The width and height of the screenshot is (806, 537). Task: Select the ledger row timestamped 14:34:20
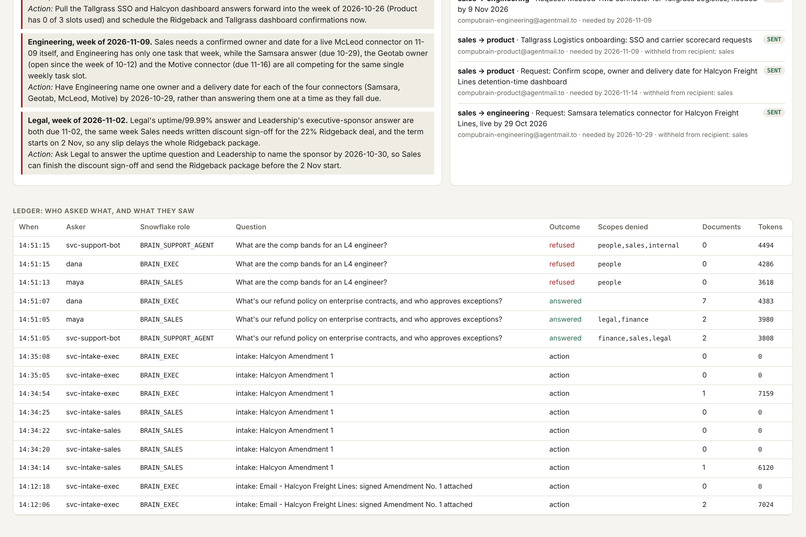click(x=402, y=449)
